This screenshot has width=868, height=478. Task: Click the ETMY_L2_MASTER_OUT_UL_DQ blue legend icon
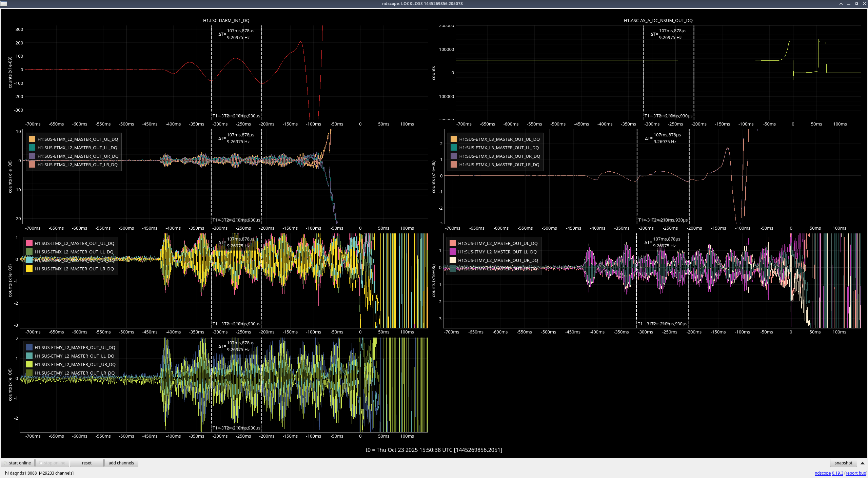coord(29,347)
